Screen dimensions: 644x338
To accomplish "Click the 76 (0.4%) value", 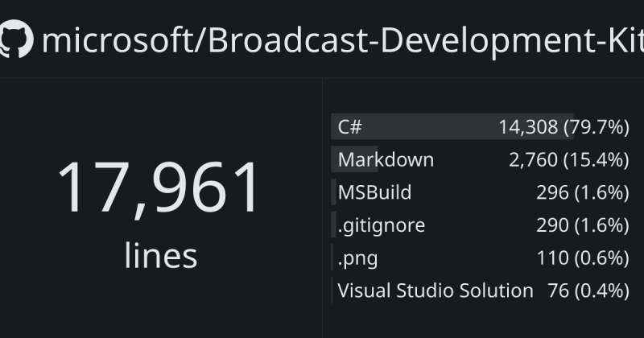I will pos(588,291).
